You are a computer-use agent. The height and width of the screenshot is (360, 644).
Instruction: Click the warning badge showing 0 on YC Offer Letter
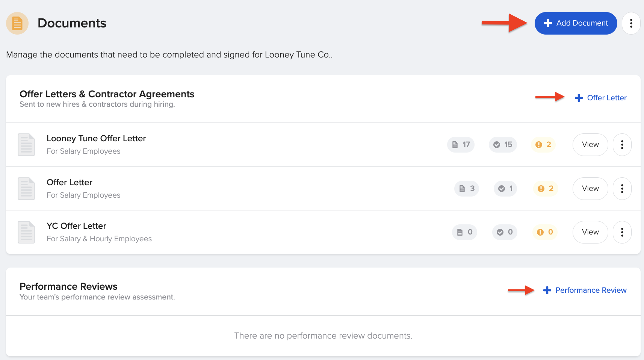click(545, 232)
